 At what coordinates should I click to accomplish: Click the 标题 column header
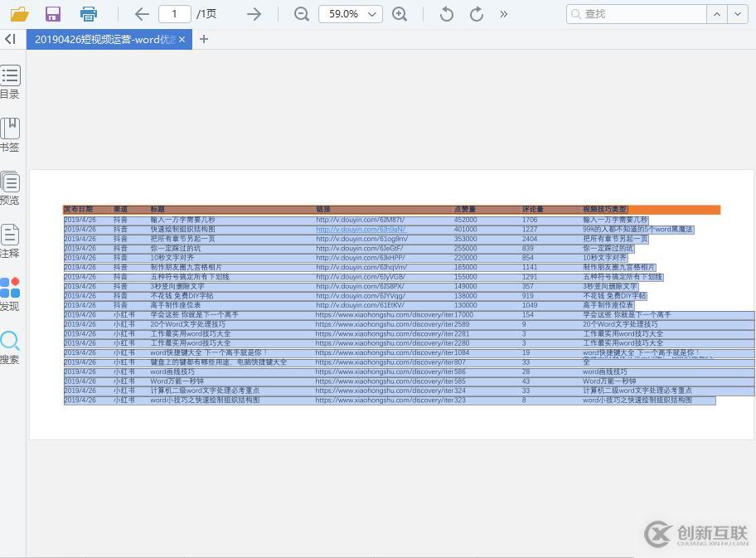click(x=157, y=209)
